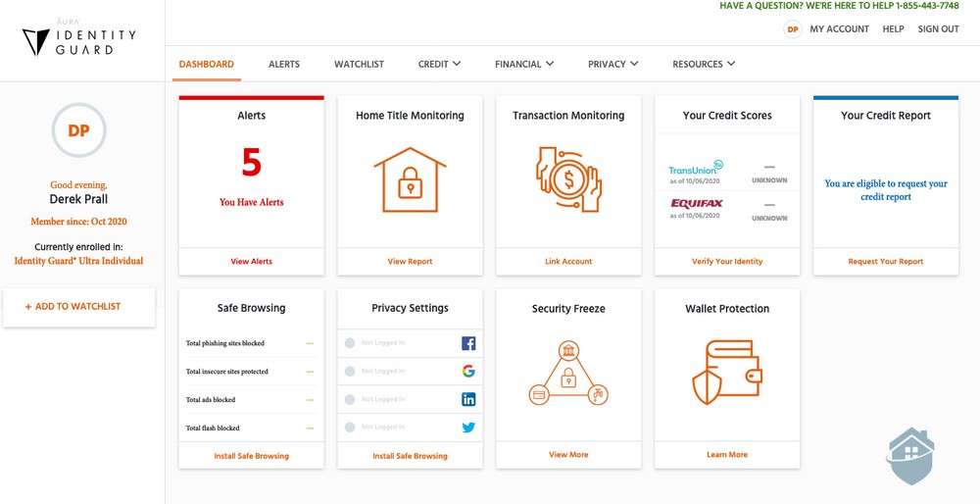
Task: Toggle the Twitter privacy switch
Action: 351,428
